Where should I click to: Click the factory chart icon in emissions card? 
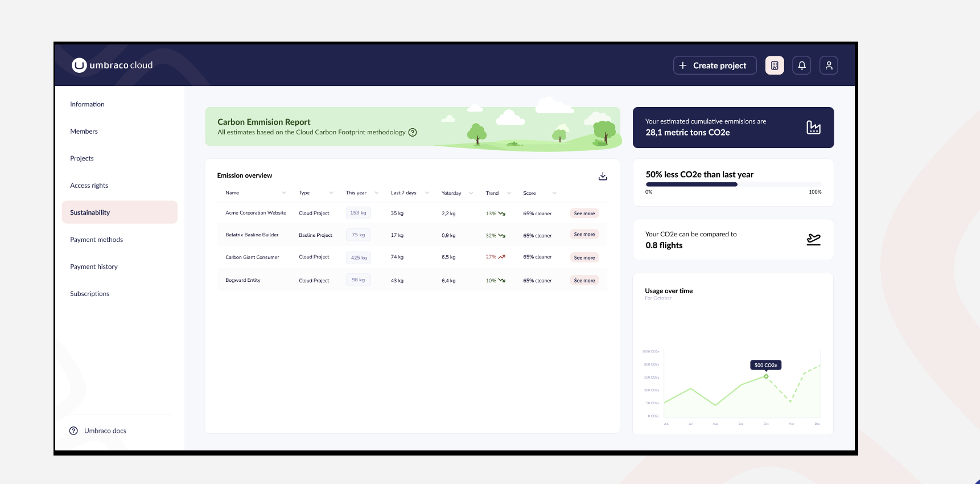(813, 128)
